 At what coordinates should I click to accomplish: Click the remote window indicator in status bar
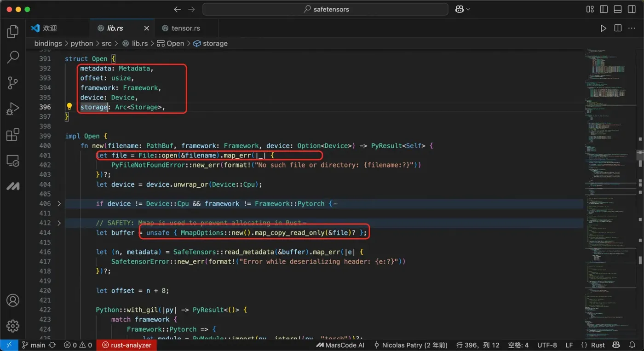pos(9,345)
